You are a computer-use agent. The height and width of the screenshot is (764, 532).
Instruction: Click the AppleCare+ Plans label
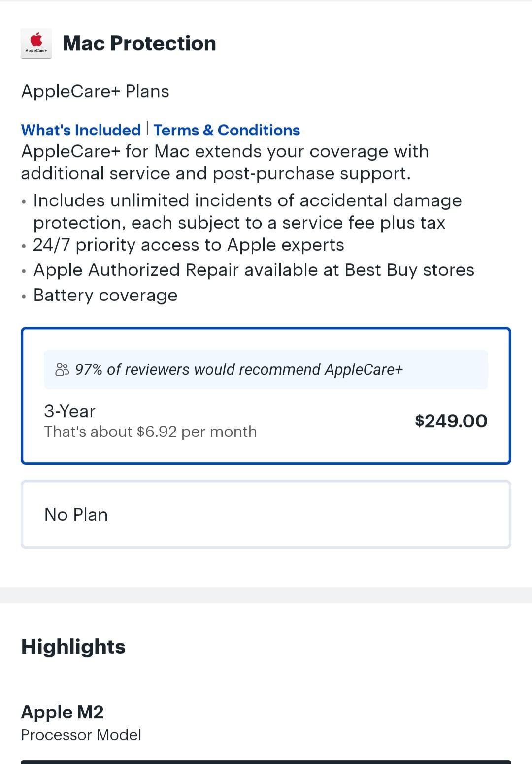[95, 91]
